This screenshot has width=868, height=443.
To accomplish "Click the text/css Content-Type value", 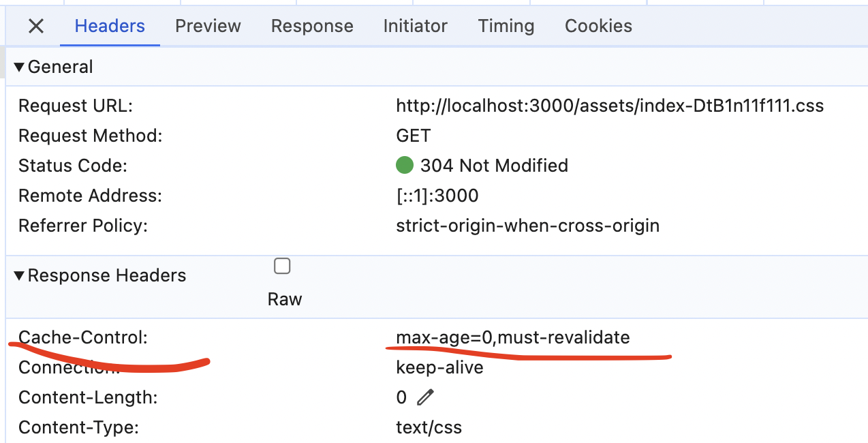I will point(429,427).
